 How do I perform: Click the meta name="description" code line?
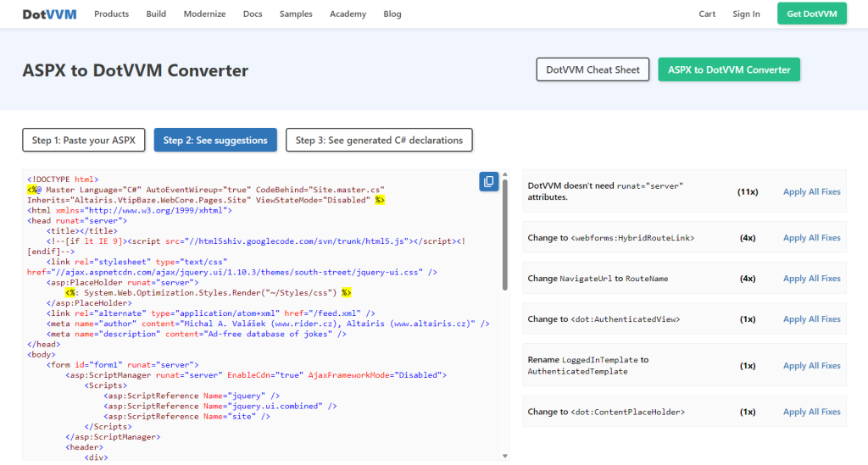[x=197, y=334]
